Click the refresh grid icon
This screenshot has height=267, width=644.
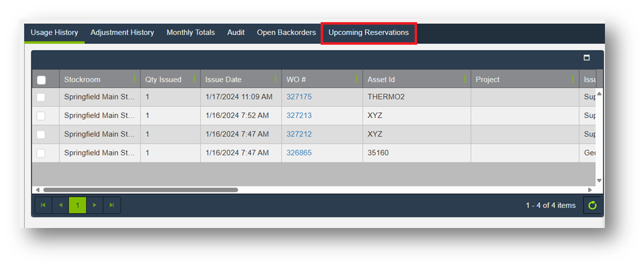[x=592, y=205]
